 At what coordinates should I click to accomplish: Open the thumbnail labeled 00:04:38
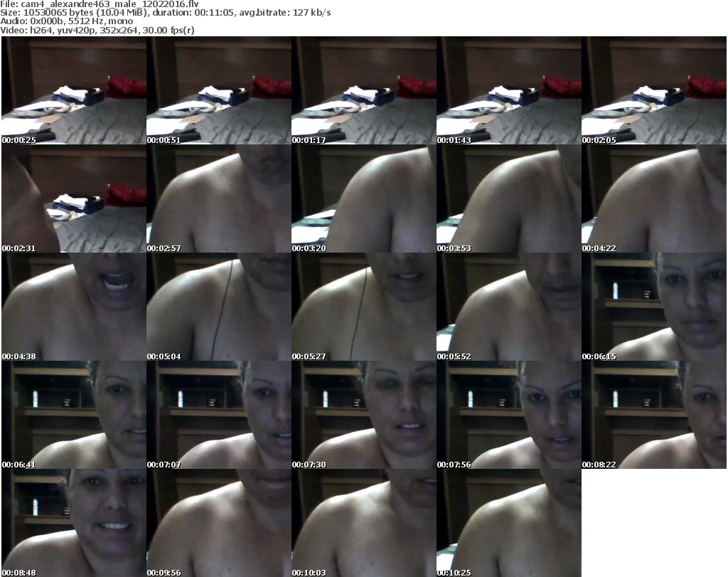74,307
